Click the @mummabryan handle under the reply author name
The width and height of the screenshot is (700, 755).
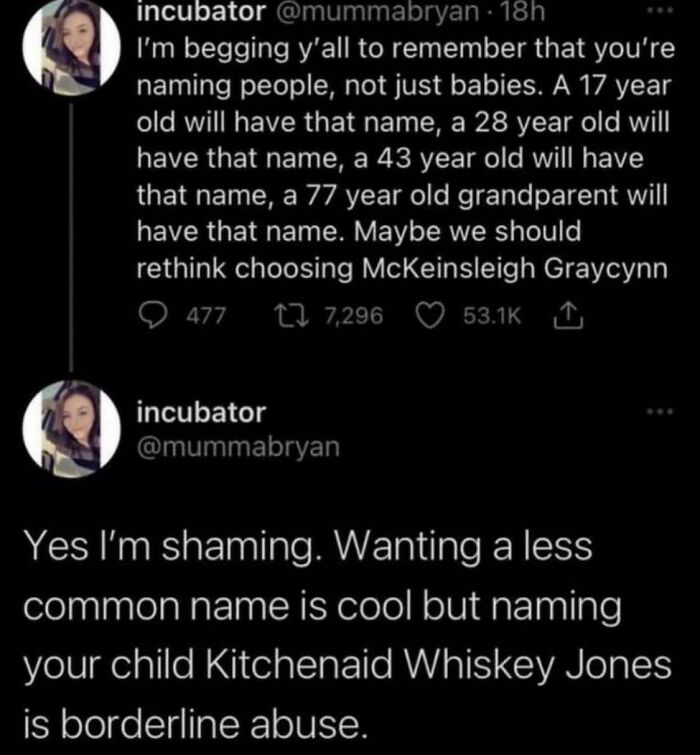pyautogui.click(x=238, y=446)
